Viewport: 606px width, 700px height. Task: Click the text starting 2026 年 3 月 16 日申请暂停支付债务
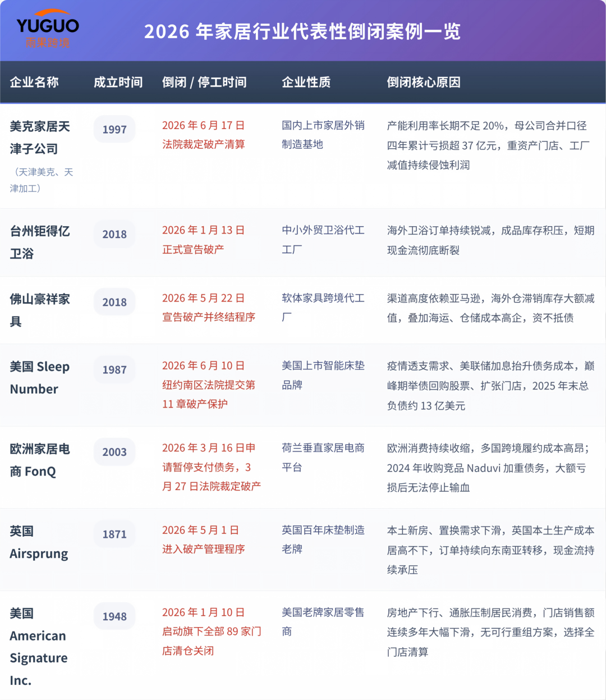click(212, 467)
